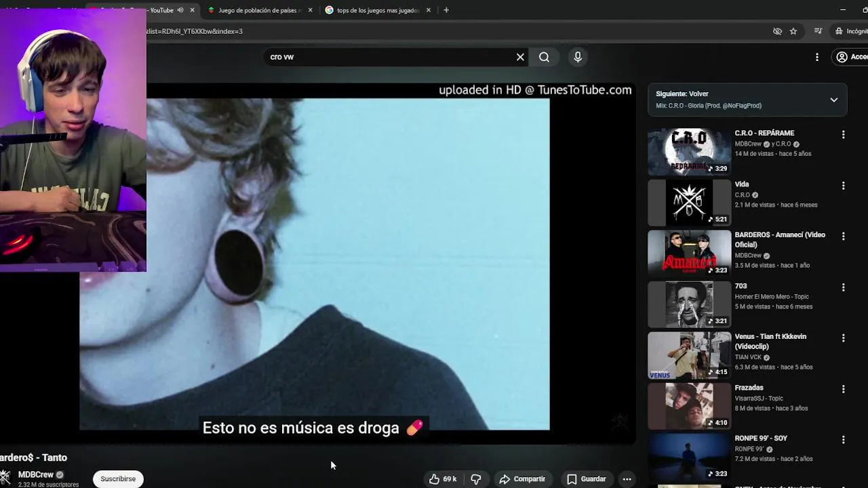Open the Incógnito profile chip
The height and width of the screenshot is (488, 868).
pyautogui.click(x=850, y=31)
